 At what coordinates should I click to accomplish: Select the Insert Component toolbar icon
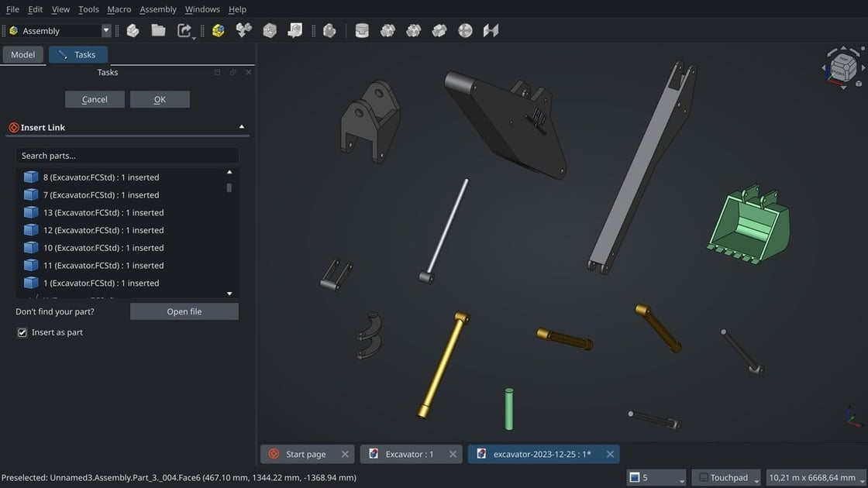[x=243, y=30]
